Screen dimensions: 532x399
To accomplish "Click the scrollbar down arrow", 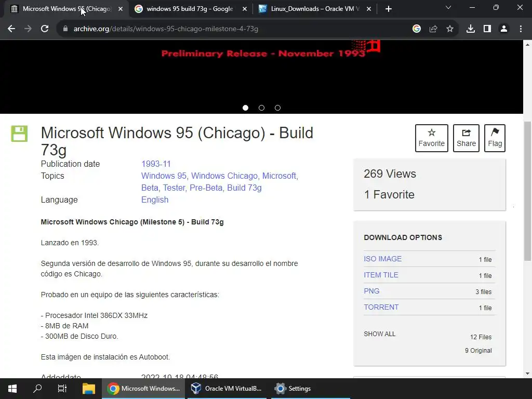I will click(528, 374).
